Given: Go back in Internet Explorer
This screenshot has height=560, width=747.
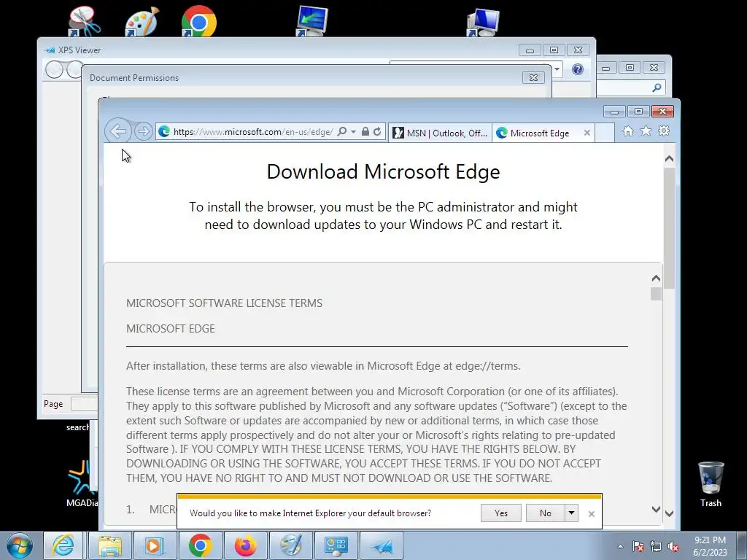Looking at the screenshot, I should [117, 131].
